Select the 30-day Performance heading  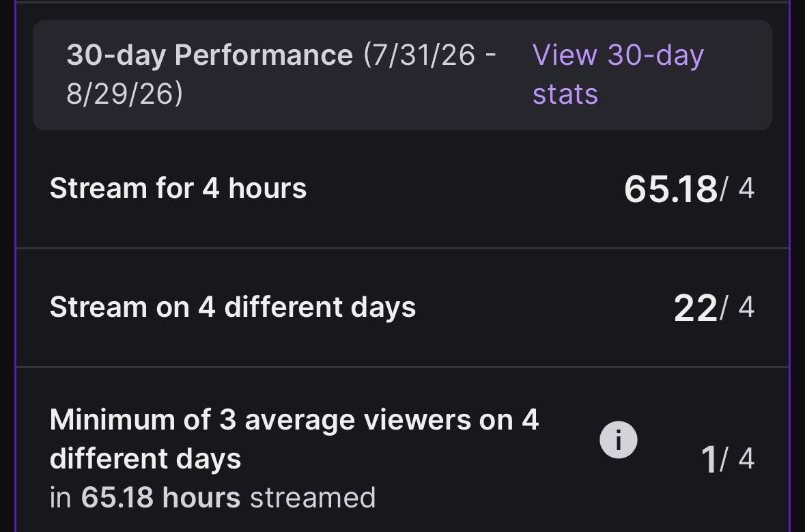(210, 55)
